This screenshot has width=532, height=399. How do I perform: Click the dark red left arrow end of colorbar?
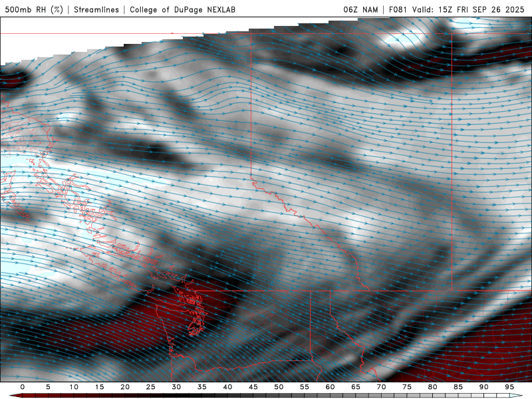click(x=15, y=396)
